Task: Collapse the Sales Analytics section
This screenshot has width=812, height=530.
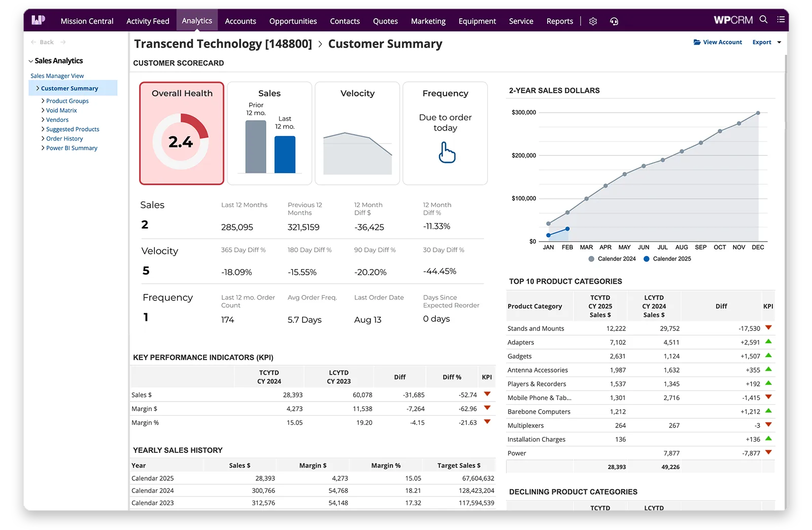Action: coord(31,61)
